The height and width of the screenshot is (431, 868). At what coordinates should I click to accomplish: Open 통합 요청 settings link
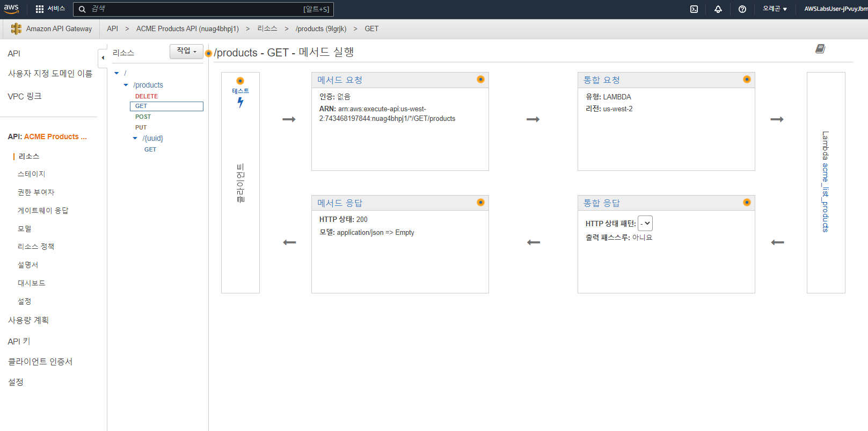click(602, 80)
